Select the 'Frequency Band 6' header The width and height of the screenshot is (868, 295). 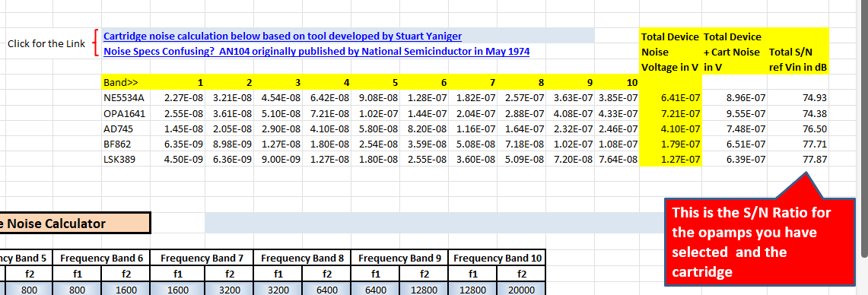coord(102,258)
